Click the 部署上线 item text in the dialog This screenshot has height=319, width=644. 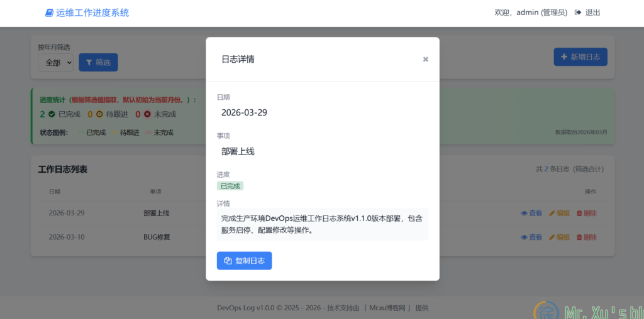pos(238,152)
